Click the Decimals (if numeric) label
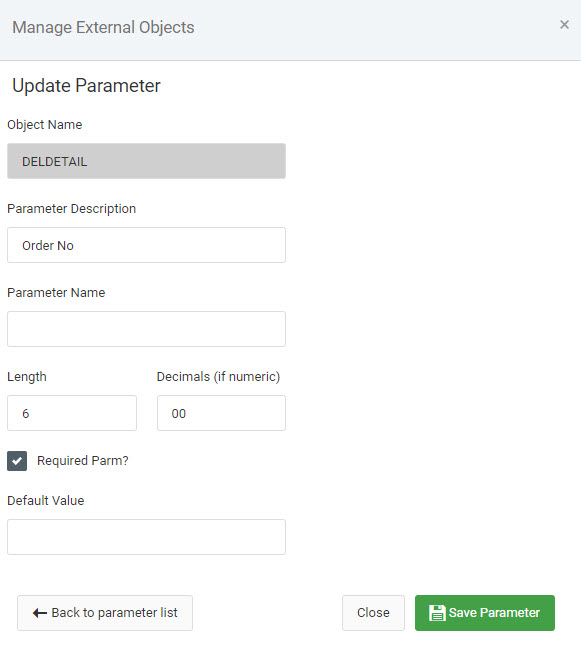581x653 pixels. click(218, 376)
